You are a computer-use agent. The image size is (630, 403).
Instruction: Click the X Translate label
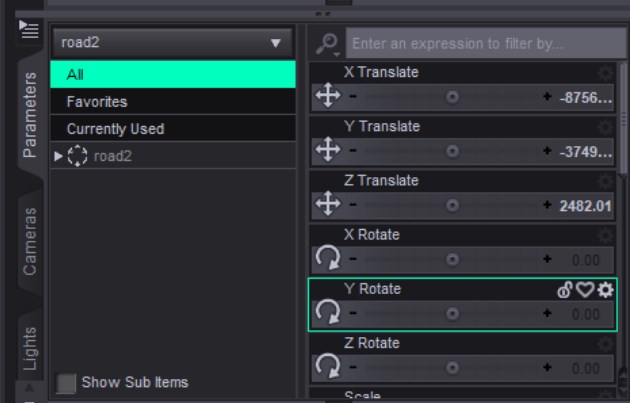(x=381, y=72)
